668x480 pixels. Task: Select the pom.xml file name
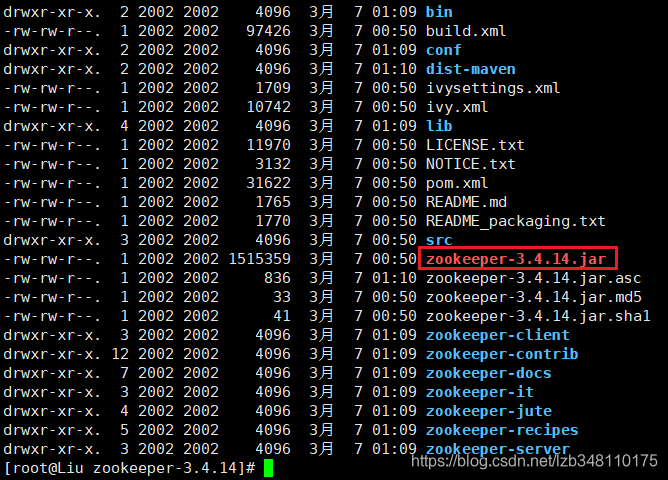click(457, 183)
